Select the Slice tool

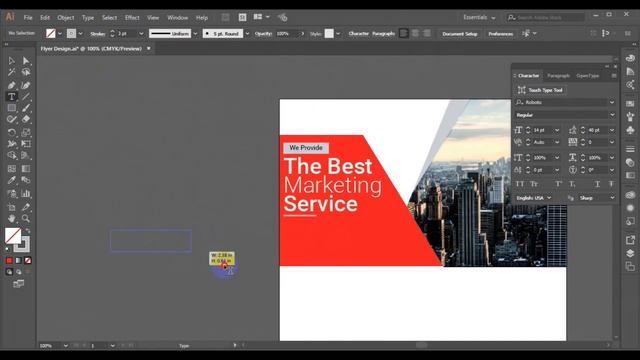(26, 207)
